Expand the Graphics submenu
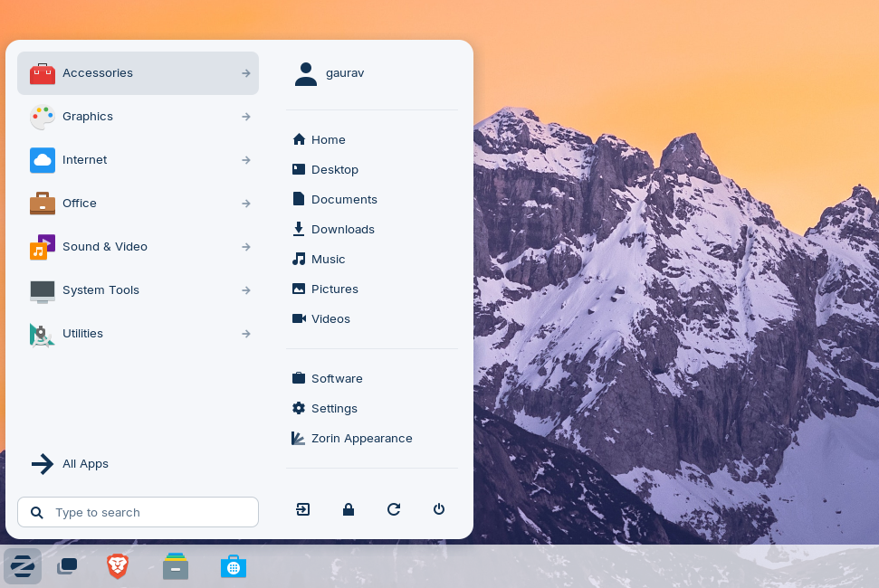 click(x=246, y=117)
